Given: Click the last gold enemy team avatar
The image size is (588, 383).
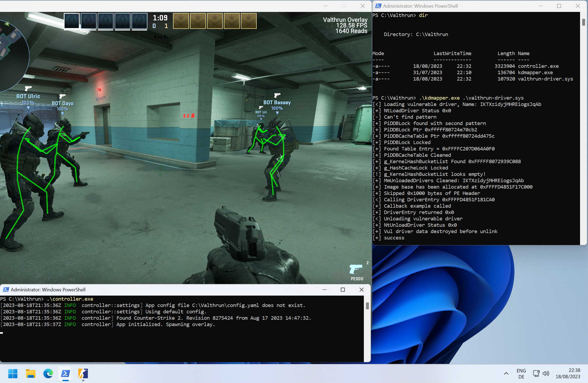Looking at the screenshot, I should (x=248, y=21).
